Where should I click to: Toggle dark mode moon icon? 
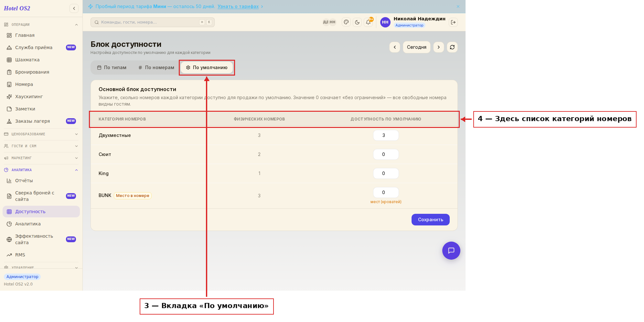pos(357,22)
